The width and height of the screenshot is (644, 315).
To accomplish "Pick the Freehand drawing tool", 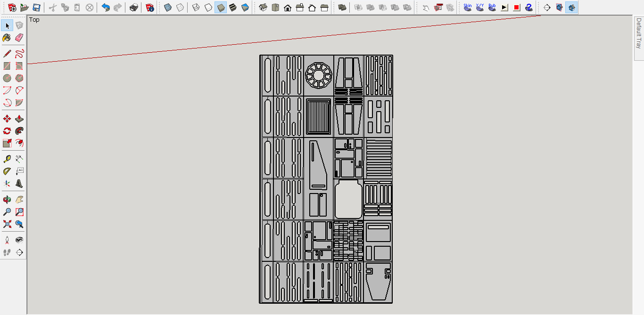I will pos(19,54).
